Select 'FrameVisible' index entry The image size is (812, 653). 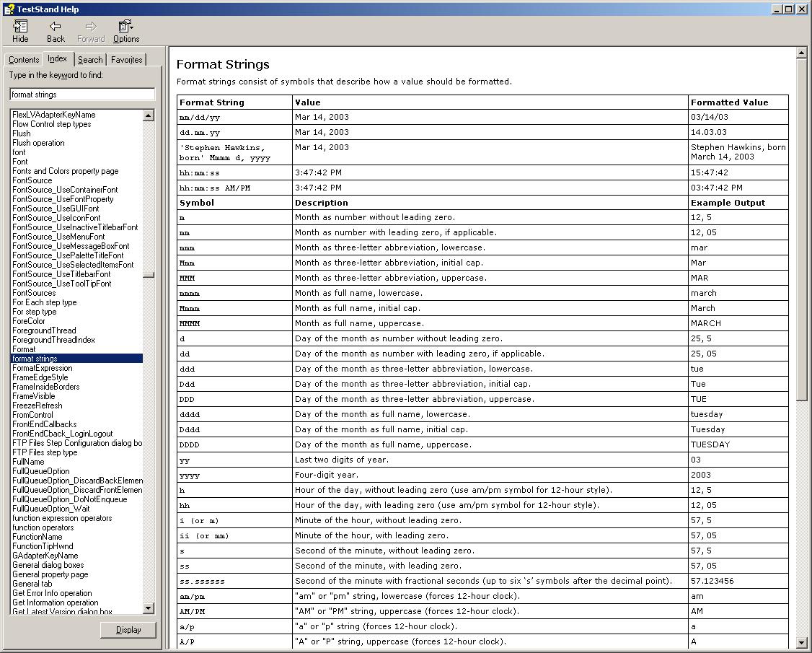34,396
